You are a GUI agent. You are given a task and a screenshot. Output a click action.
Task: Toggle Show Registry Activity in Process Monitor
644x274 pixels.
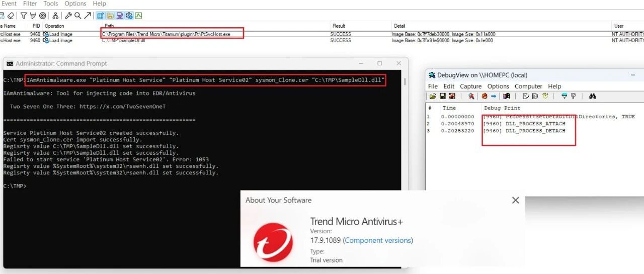[100, 16]
